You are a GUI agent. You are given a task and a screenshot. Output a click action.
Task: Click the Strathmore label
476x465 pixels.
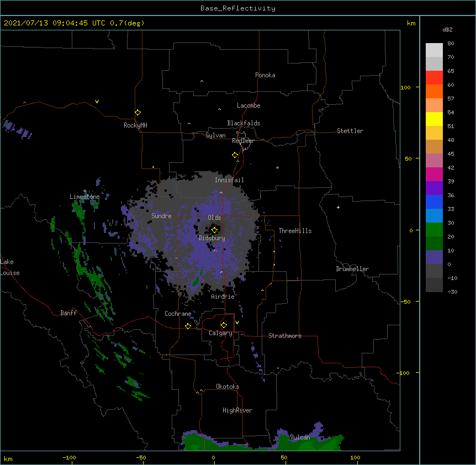coord(285,336)
